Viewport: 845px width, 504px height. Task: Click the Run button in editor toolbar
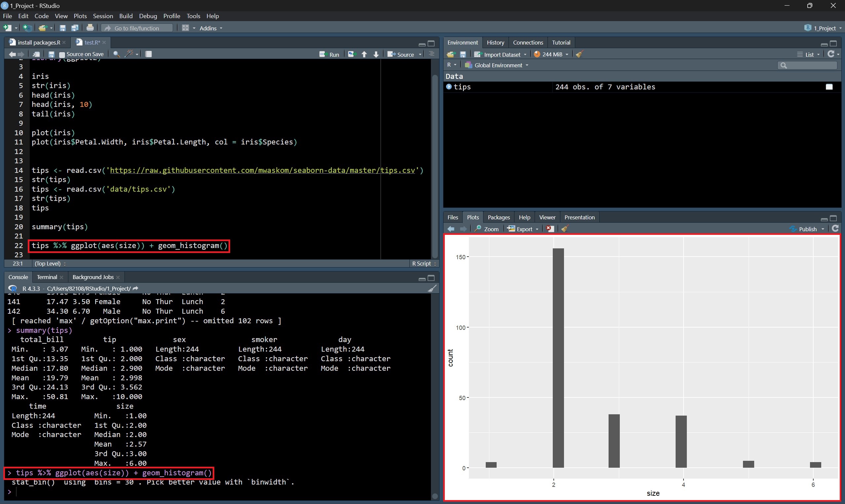point(329,54)
